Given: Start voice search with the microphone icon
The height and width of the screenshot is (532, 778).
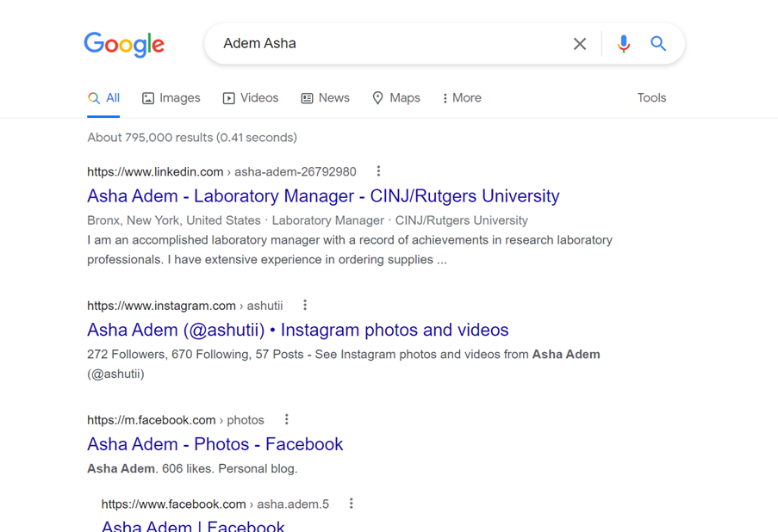Looking at the screenshot, I should [624, 44].
